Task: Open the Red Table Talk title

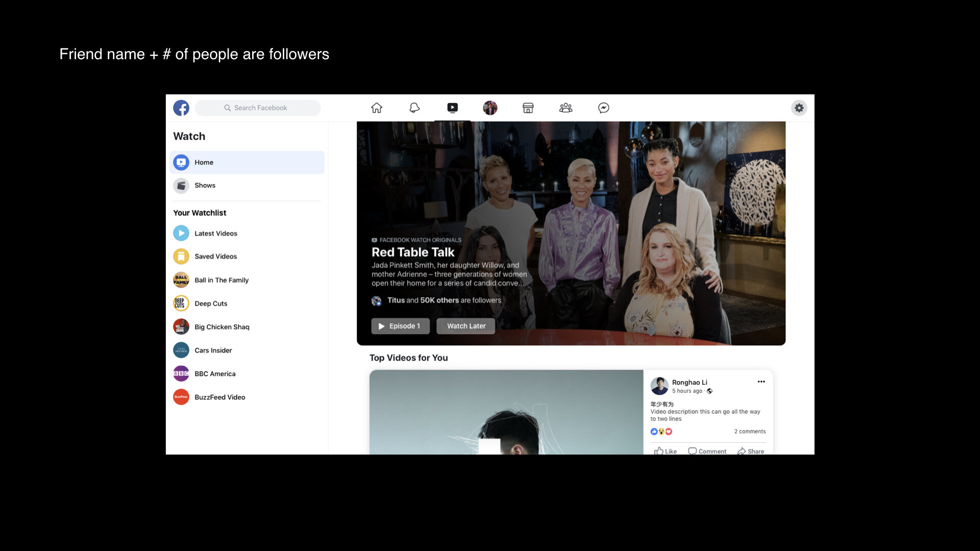Action: (x=413, y=252)
